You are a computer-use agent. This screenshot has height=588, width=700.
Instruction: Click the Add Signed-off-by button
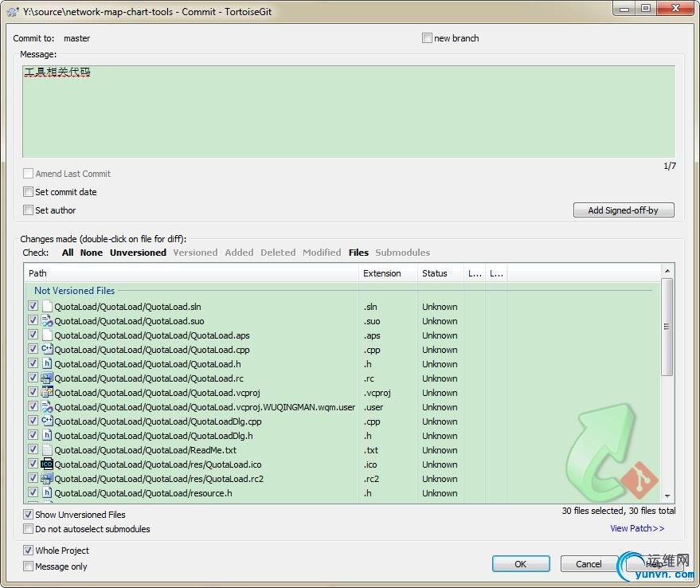tap(624, 210)
